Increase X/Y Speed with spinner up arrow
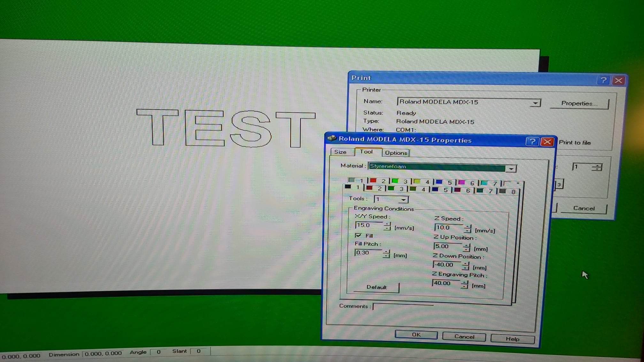This screenshot has height=362, width=644. click(387, 224)
